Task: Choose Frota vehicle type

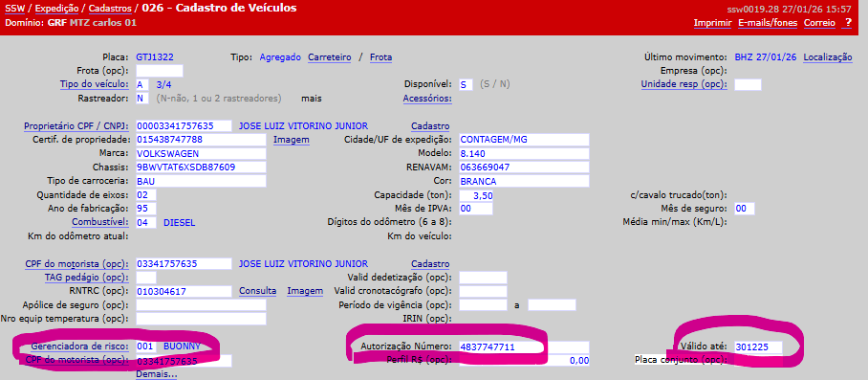Action: pyautogui.click(x=380, y=57)
